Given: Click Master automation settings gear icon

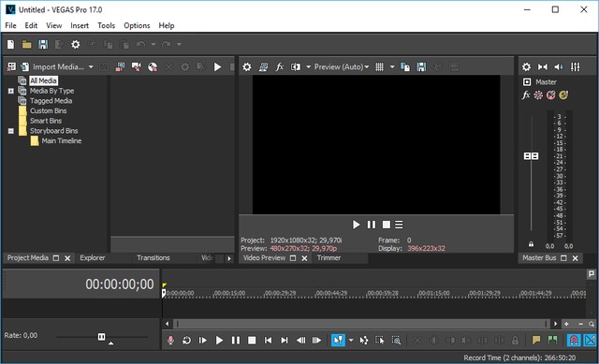Looking at the screenshot, I should [538, 95].
